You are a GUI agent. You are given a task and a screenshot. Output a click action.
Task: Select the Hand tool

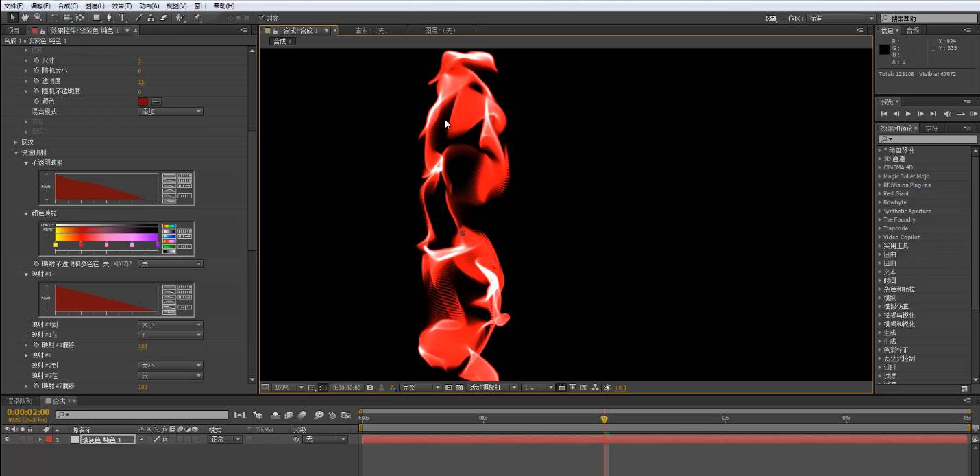25,17
